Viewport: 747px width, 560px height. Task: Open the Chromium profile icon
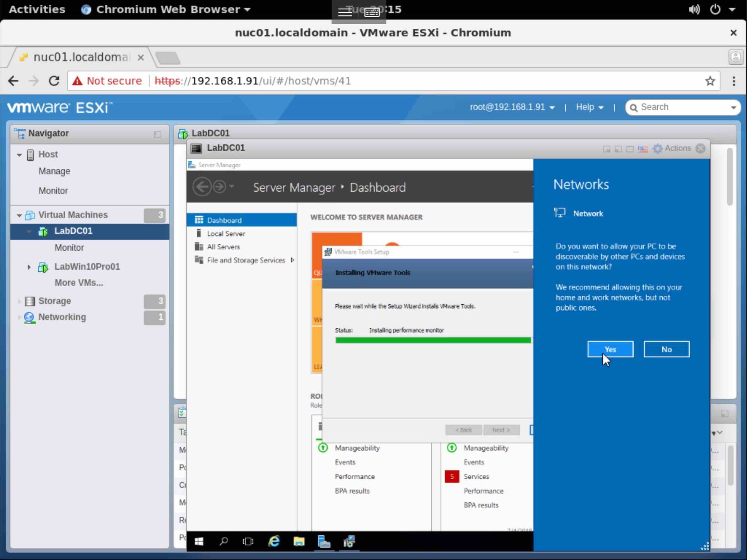[x=735, y=57]
